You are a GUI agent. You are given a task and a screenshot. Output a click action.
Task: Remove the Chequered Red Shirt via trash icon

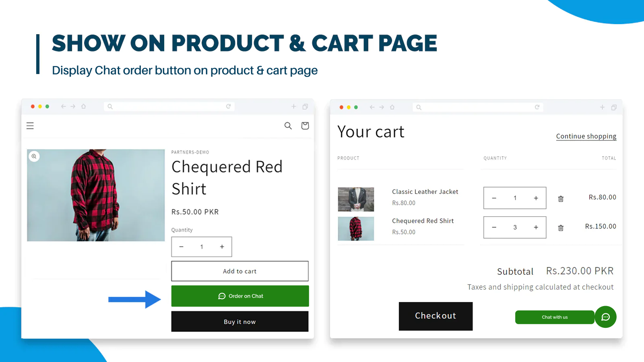pyautogui.click(x=560, y=228)
